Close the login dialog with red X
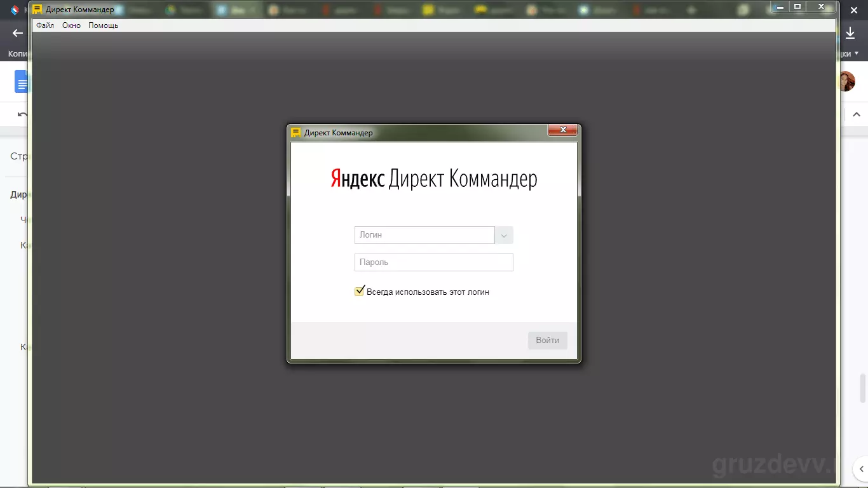The image size is (868, 488). (563, 130)
